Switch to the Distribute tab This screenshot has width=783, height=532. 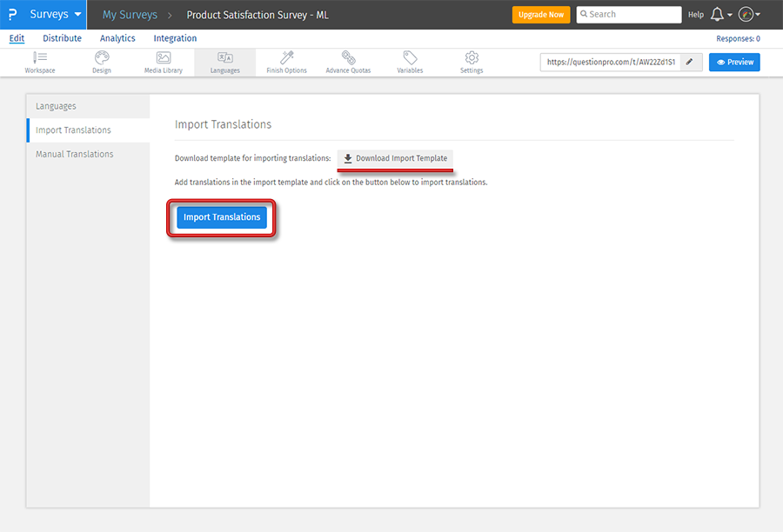tap(62, 38)
